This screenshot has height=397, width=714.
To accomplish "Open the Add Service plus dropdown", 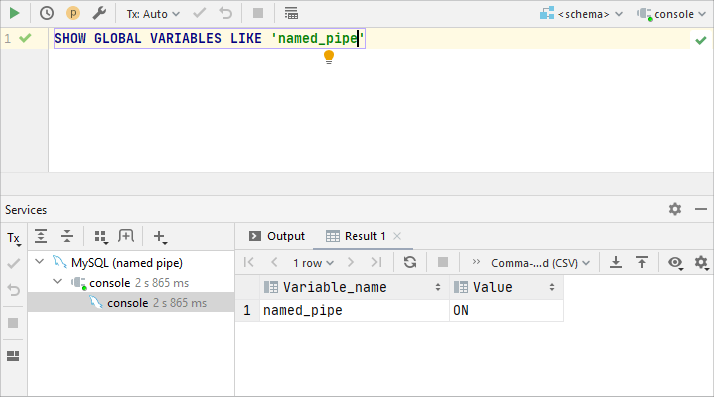I will click(160, 237).
